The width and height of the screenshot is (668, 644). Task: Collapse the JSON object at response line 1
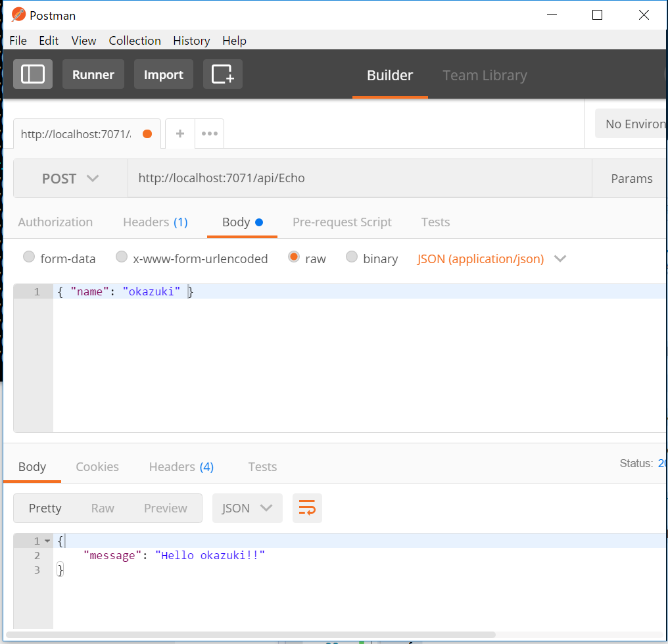point(47,541)
